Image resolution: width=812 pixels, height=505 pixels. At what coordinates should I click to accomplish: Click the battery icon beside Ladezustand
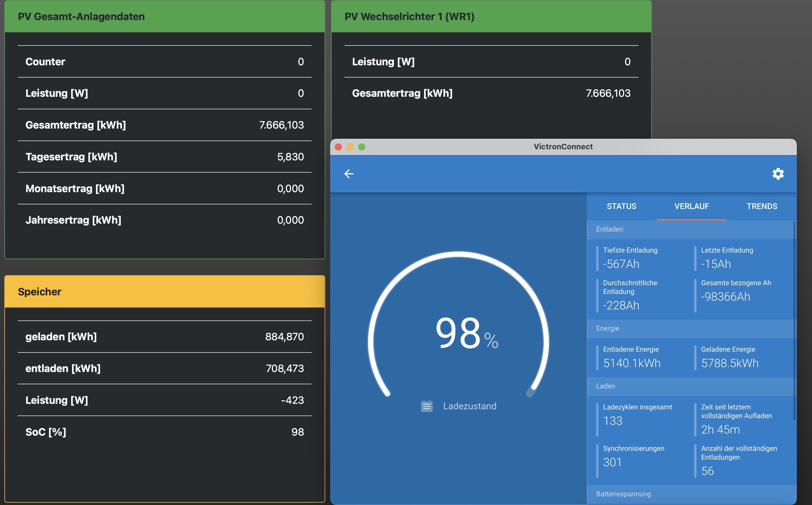tap(426, 406)
